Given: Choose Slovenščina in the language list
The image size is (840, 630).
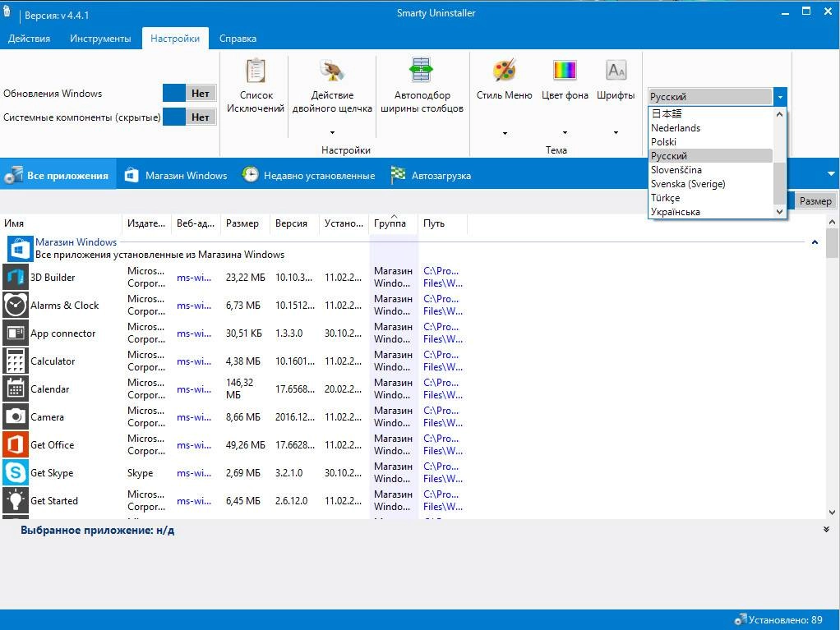Looking at the screenshot, I should point(711,170).
